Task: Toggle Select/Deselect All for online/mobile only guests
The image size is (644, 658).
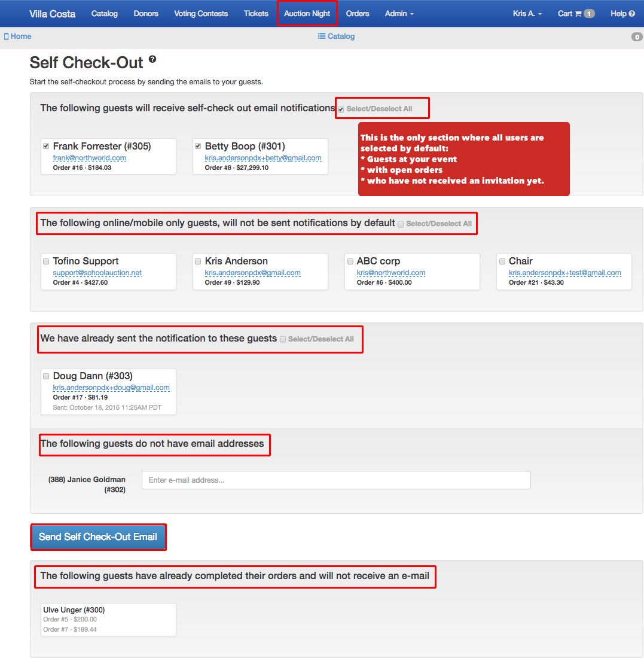Action: (x=401, y=224)
